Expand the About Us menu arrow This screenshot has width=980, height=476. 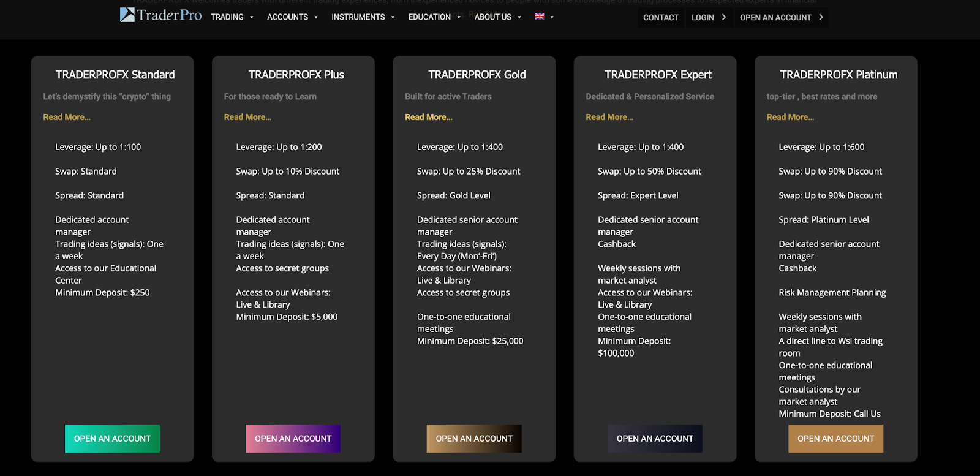tap(519, 17)
